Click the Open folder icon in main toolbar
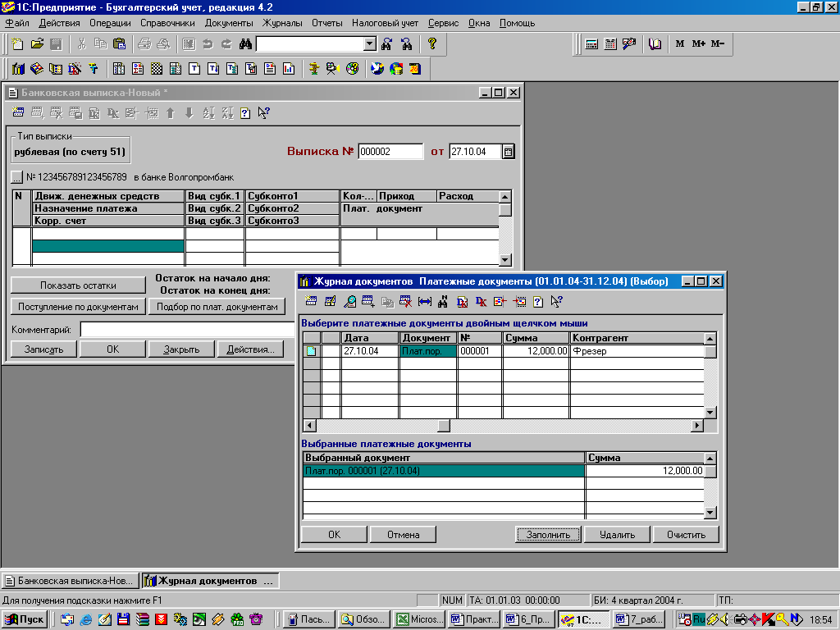This screenshot has height=630, width=840. coord(37,44)
